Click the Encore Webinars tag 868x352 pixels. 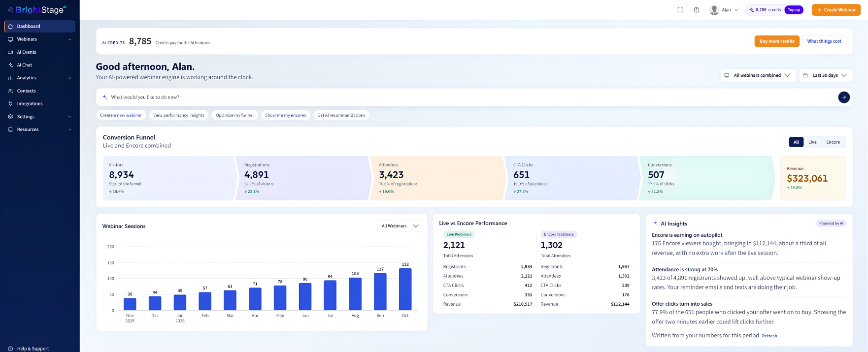point(559,234)
